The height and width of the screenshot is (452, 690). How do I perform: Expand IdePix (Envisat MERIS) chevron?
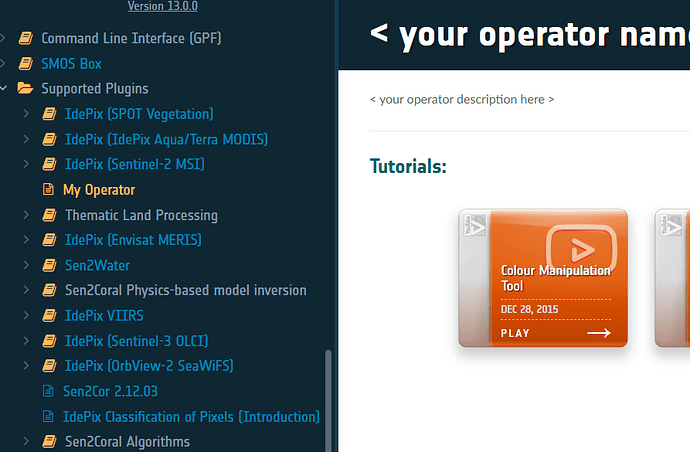click(x=26, y=239)
